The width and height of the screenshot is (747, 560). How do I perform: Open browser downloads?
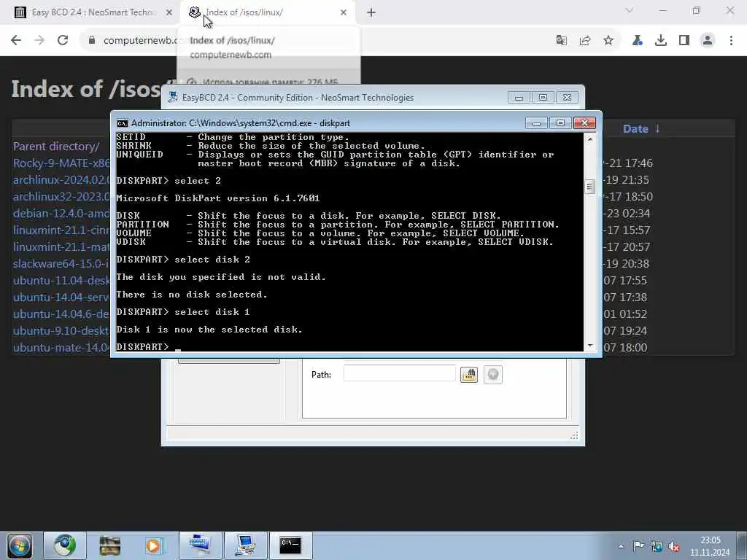pyautogui.click(x=661, y=41)
